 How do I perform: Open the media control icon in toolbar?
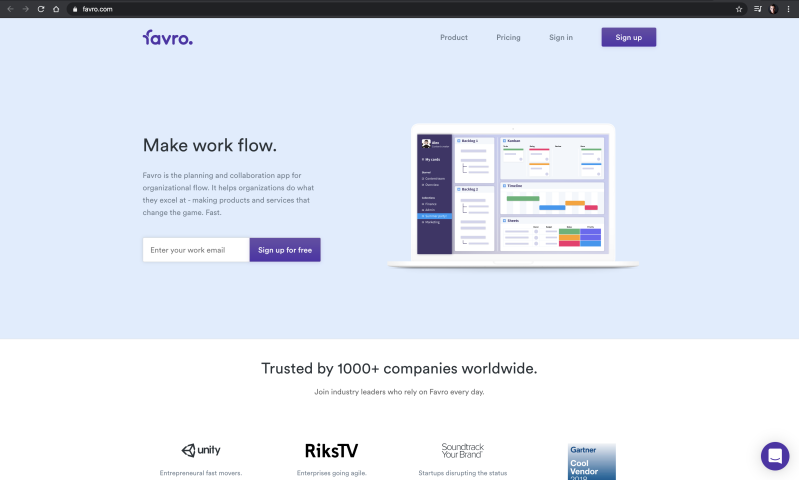point(758,9)
